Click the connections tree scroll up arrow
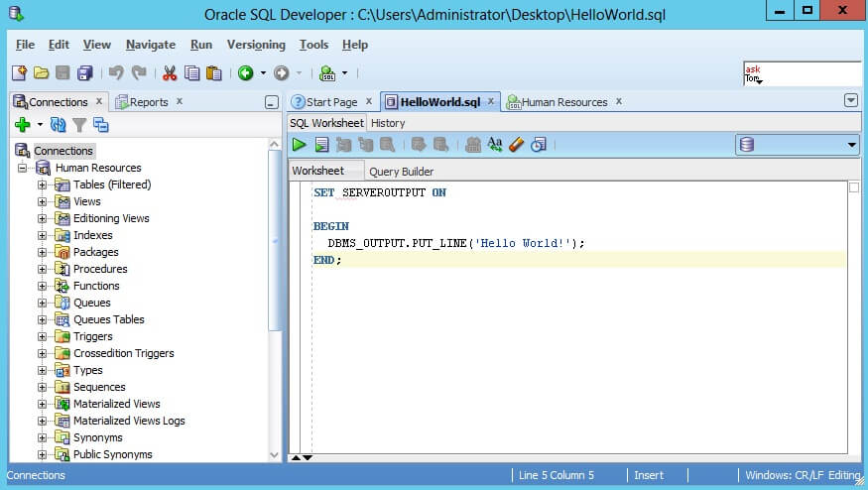 (274, 144)
